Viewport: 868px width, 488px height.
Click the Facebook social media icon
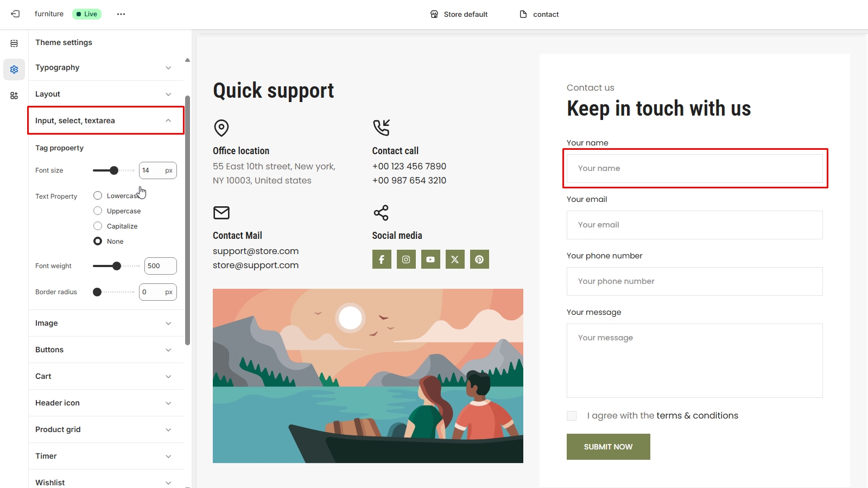click(382, 259)
